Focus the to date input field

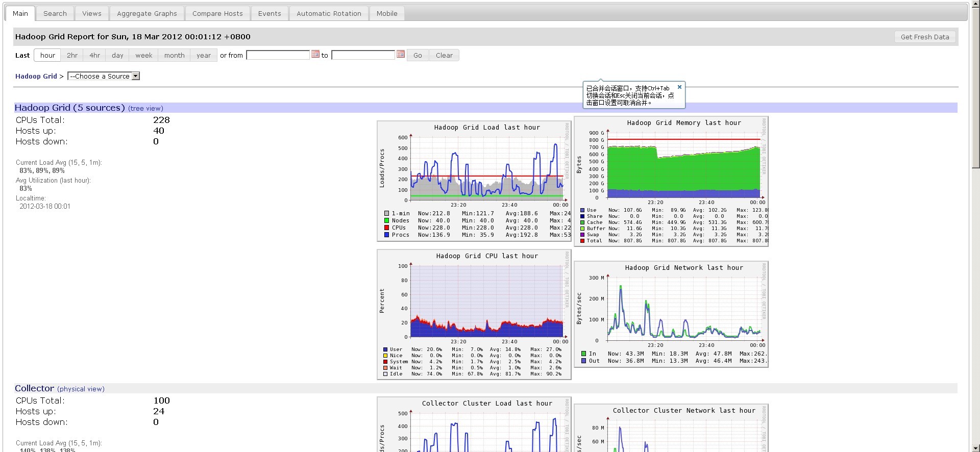coord(363,55)
